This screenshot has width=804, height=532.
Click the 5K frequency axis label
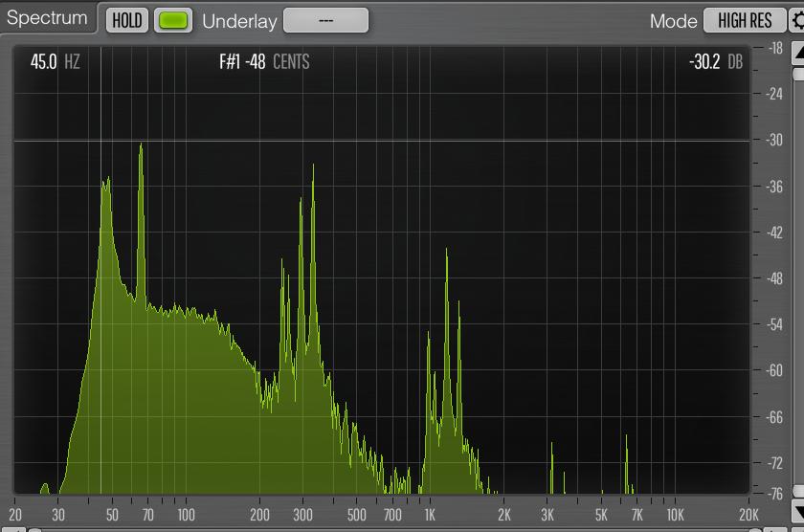pyautogui.click(x=601, y=515)
